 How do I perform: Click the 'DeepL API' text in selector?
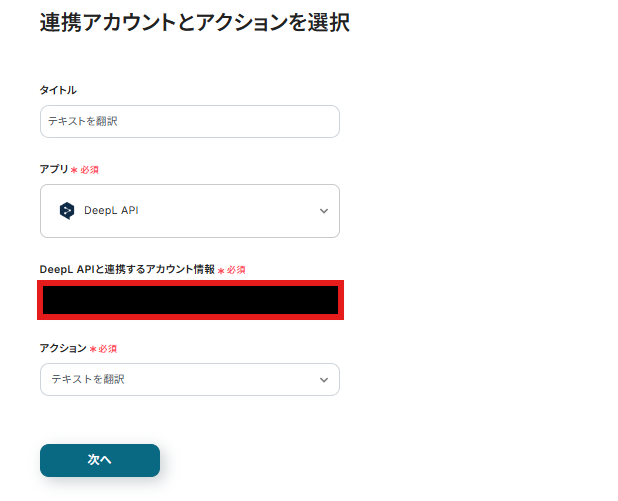[x=111, y=211]
